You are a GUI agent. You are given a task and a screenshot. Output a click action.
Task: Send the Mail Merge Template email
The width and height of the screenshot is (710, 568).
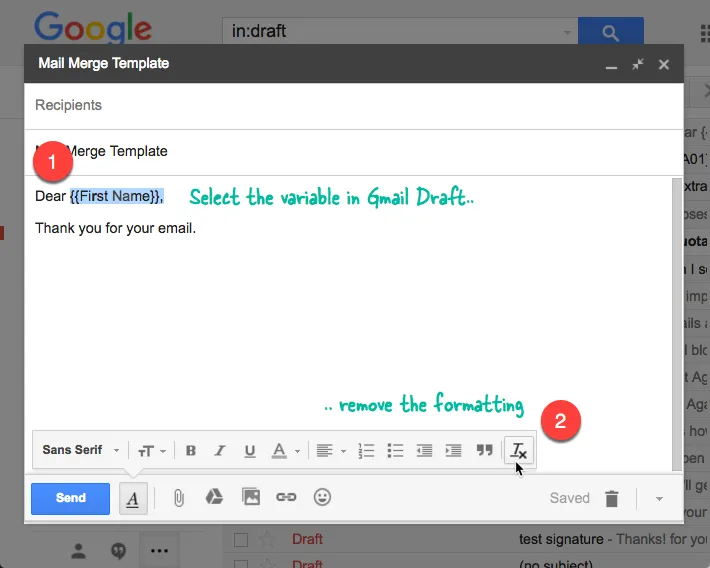(x=70, y=498)
